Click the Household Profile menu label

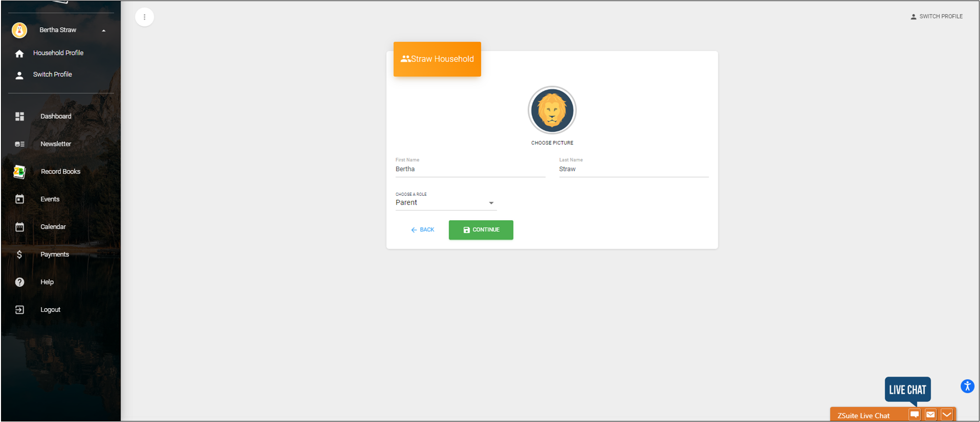pyautogui.click(x=58, y=53)
